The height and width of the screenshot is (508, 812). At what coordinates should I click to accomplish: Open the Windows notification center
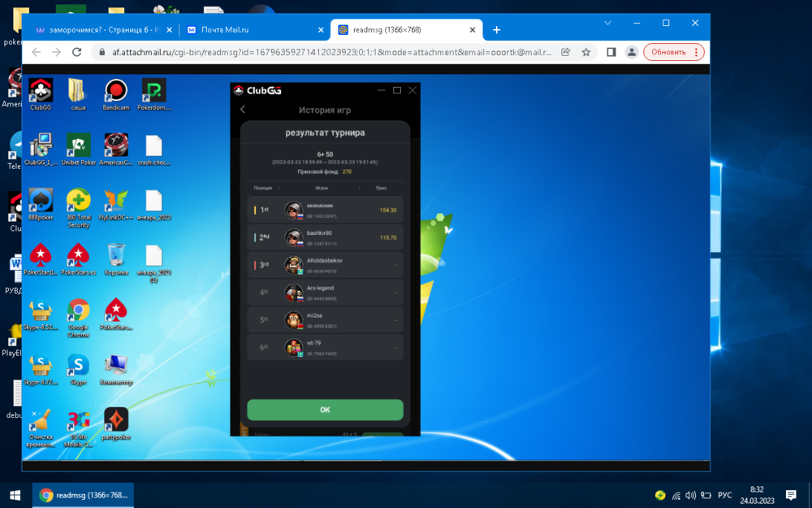pyautogui.click(x=792, y=495)
